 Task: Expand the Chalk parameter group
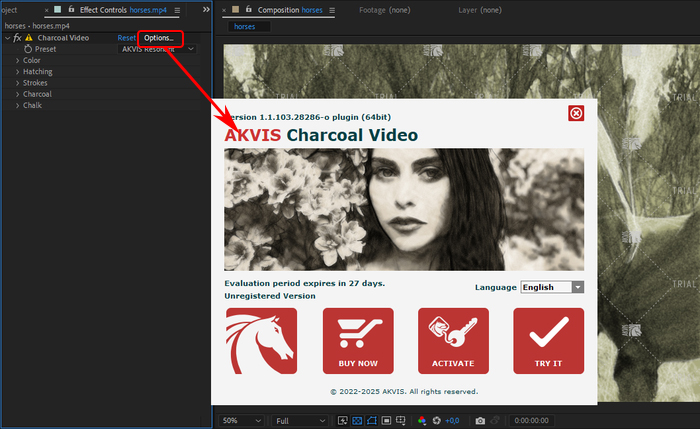point(17,105)
